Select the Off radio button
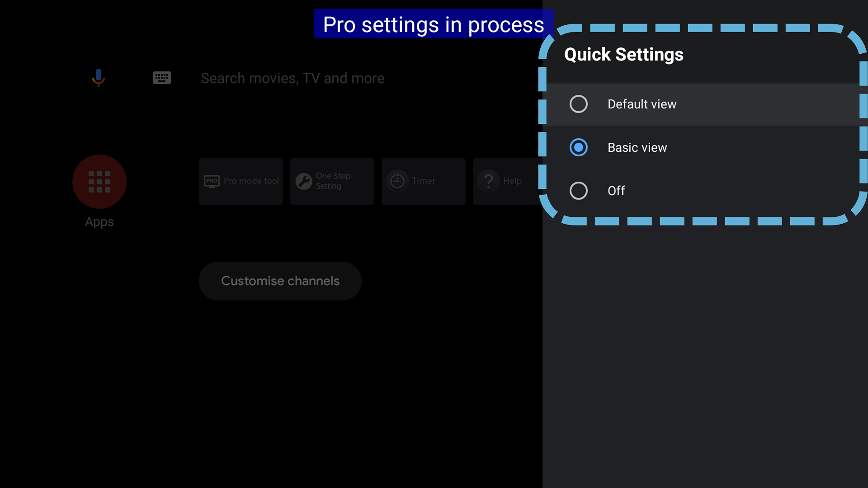868x488 pixels. coord(579,191)
